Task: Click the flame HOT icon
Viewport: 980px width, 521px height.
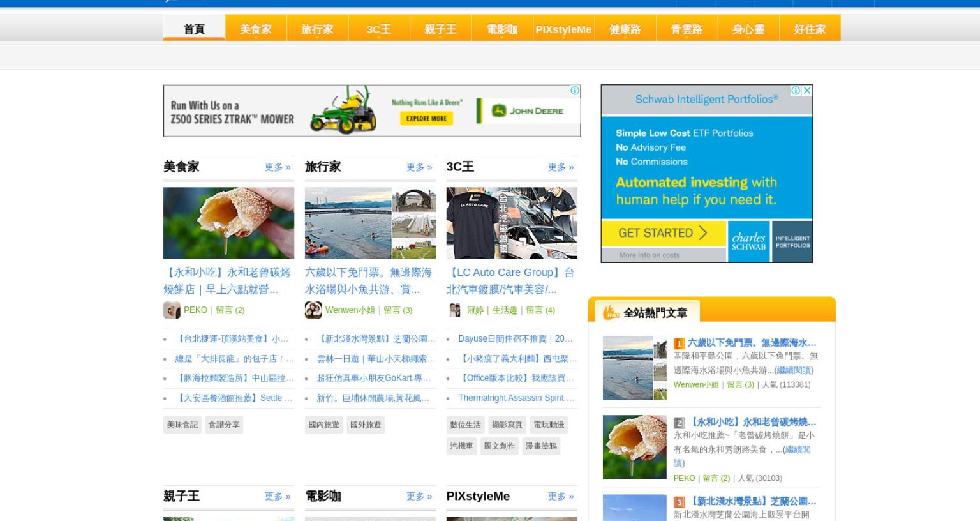Action: tap(611, 312)
